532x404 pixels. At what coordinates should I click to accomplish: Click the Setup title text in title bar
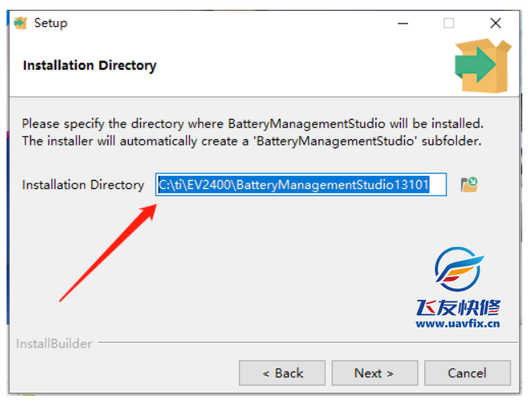coord(51,23)
